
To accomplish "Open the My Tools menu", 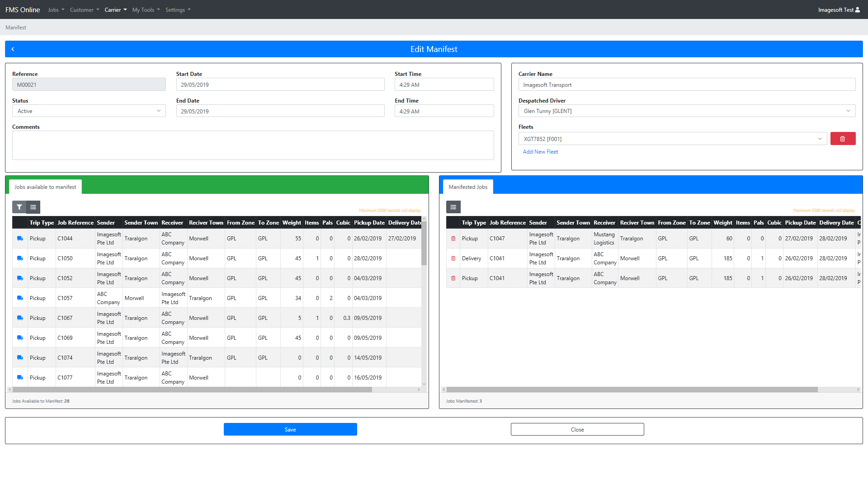I will pyautogui.click(x=146, y=9).
